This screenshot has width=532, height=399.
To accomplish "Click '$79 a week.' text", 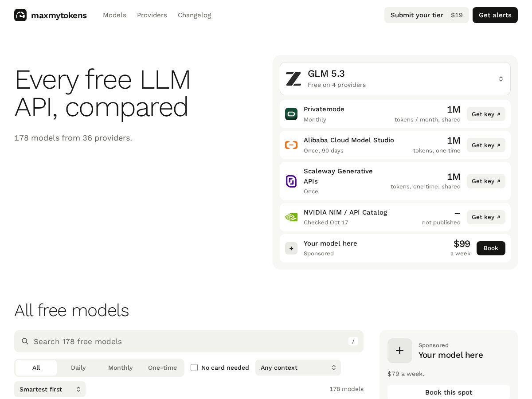I will [x=406, y=374].
